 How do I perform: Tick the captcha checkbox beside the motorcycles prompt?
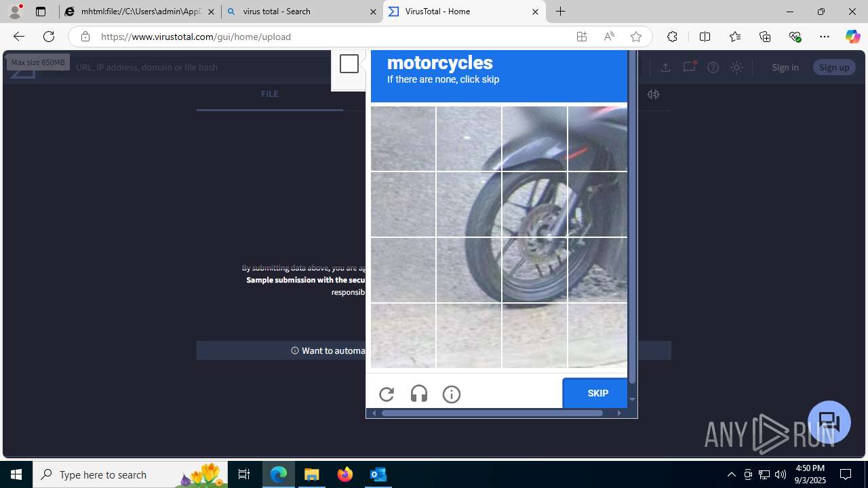(349, 64)
